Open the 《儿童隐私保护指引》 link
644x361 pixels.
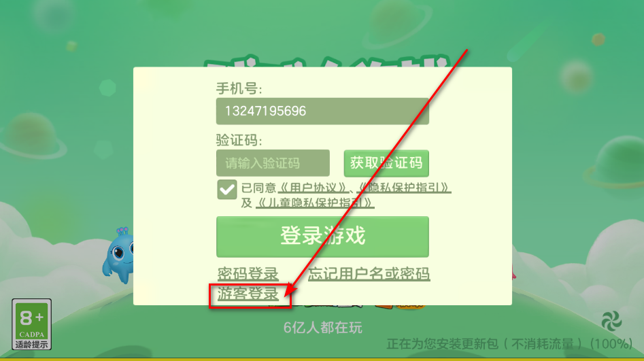pos(315,203)
